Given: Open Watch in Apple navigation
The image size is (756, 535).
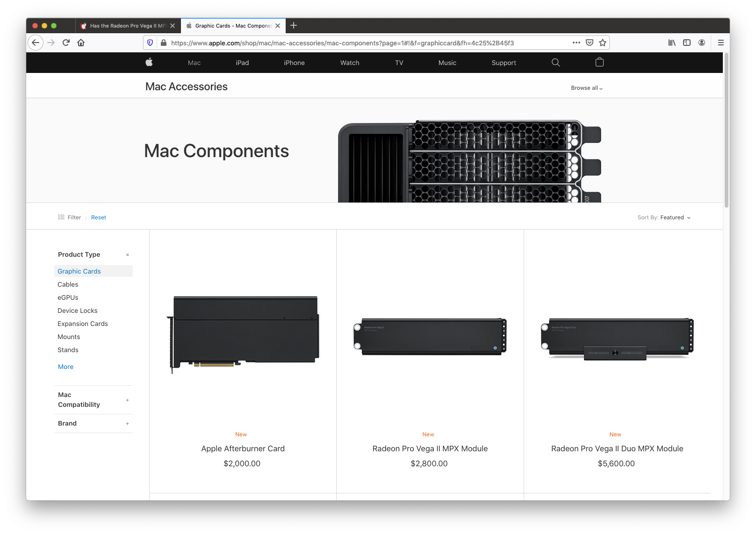Looking at the screenshot, I should point(350,63).
